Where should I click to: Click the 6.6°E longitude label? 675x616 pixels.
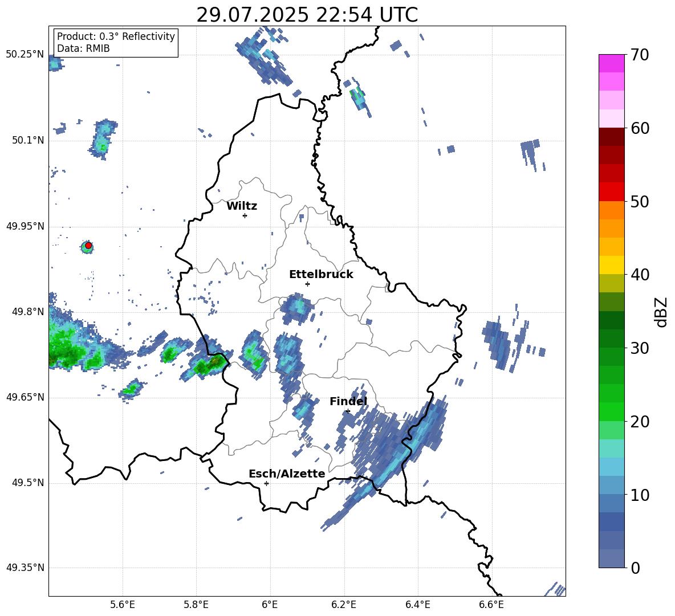491,605
